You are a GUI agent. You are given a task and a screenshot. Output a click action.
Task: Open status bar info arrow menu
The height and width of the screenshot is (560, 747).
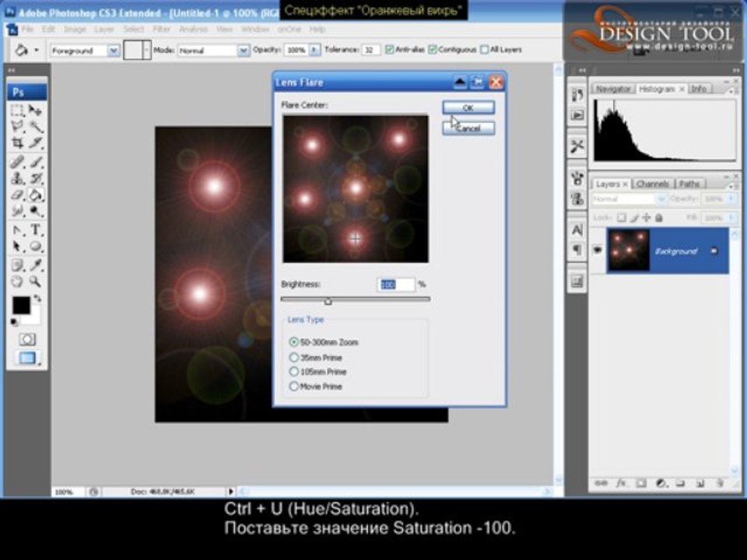pyautogui.click(x=231, y=492)
